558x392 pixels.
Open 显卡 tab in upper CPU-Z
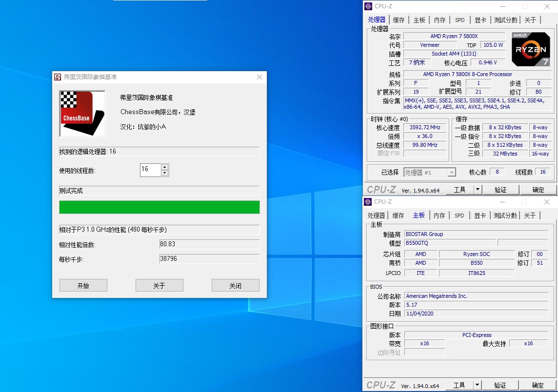[x=480, y=20]
